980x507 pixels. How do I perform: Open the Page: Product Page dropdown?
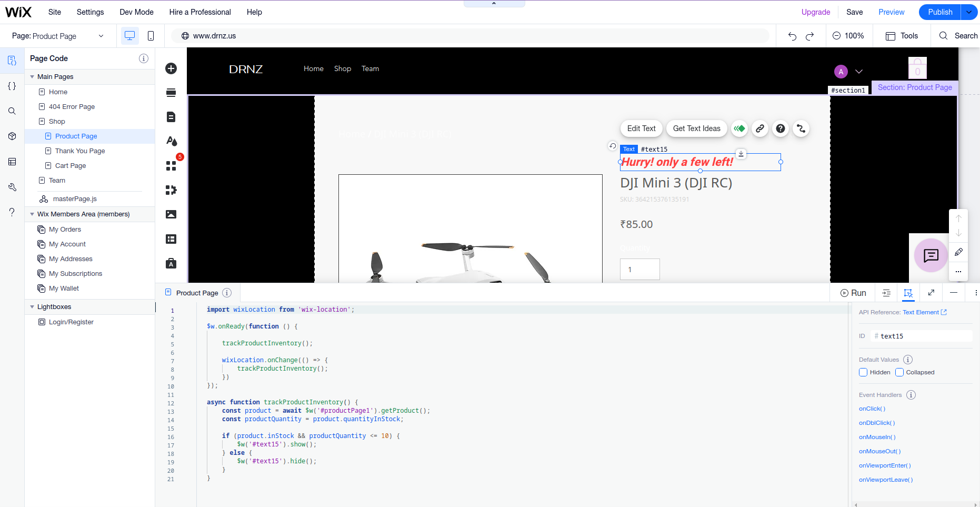point(58,36)
